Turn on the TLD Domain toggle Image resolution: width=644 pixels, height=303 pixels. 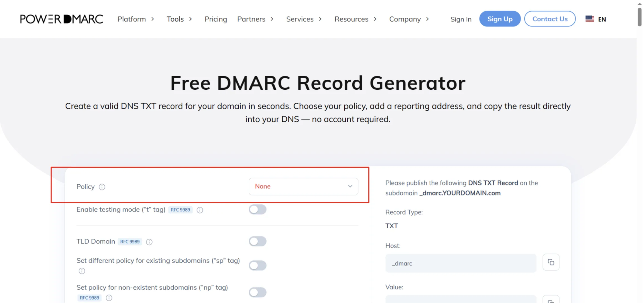click(x=257, y=241)
